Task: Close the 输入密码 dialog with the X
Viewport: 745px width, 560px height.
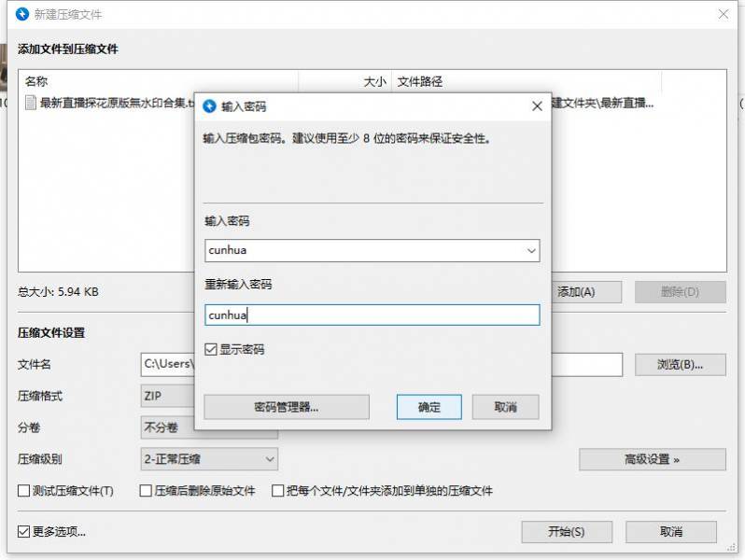Action: [x=537, y=106]
